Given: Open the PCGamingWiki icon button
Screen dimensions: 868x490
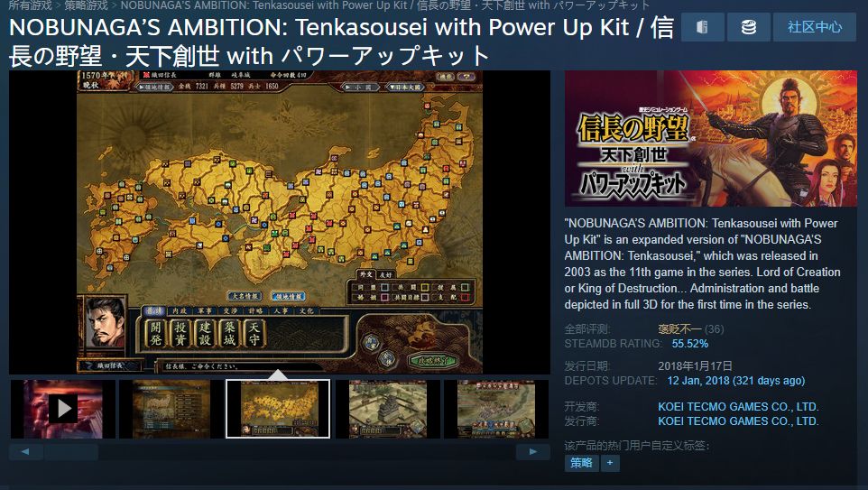Looking at the screenshot, I should [703, 27].
